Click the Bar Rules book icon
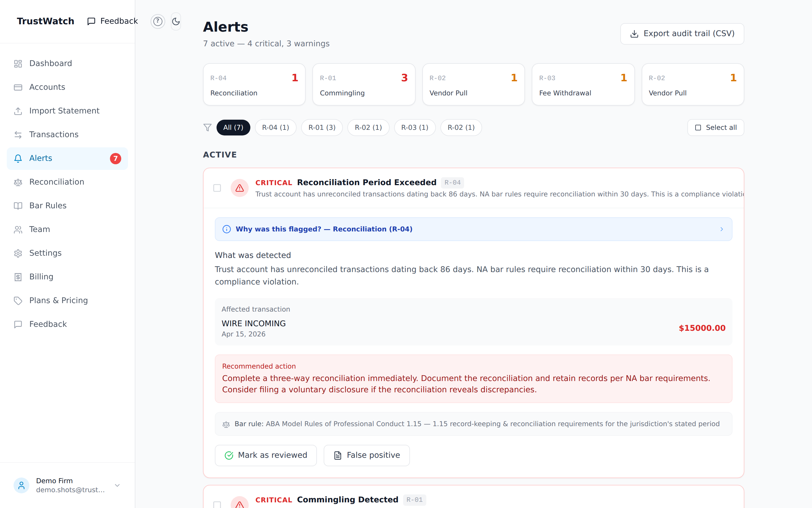The height and width of the screenshot is (508, 812). click(x=18, y=206)
